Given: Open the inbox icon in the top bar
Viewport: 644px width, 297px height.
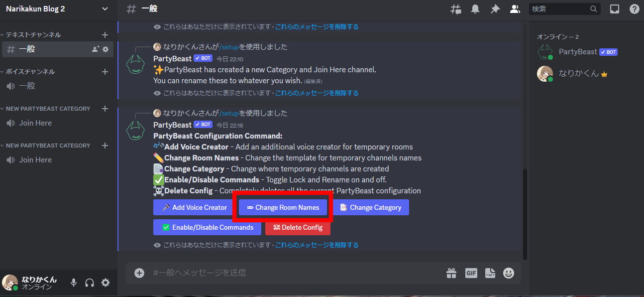Looking at the screenshot, I should pos(614,8).
